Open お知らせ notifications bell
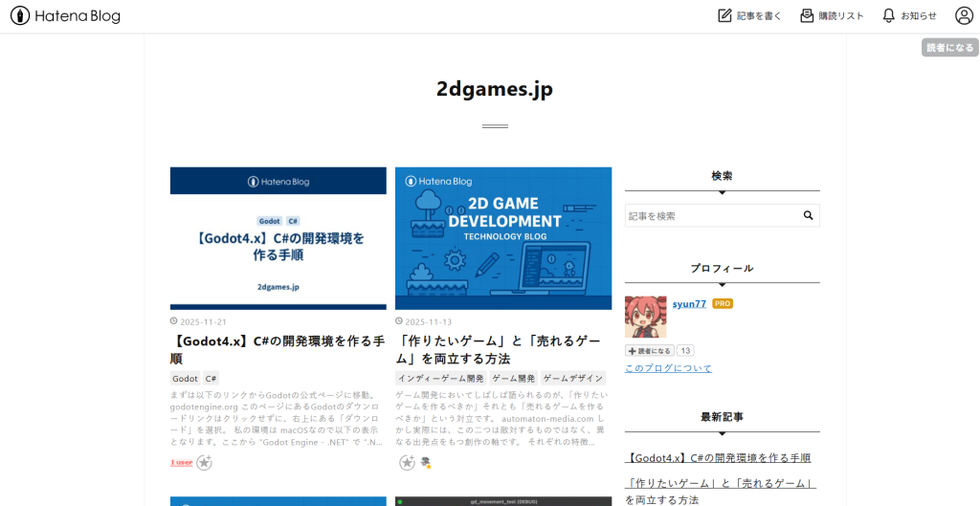Viewport: 980px width, 506px height. point(909,15)
